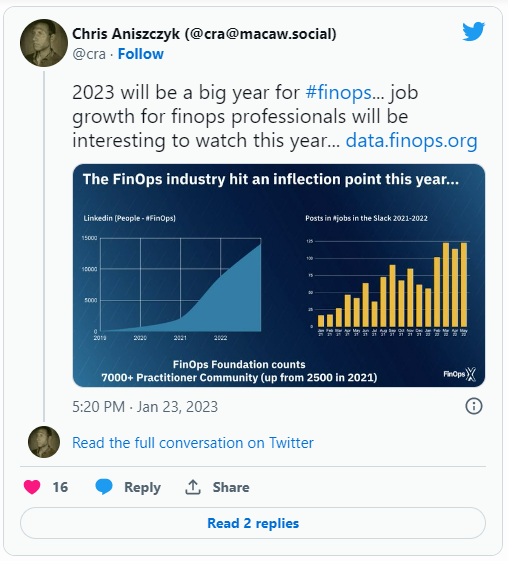Click small avatar beside full conversation link

click(x=44, y=442)
